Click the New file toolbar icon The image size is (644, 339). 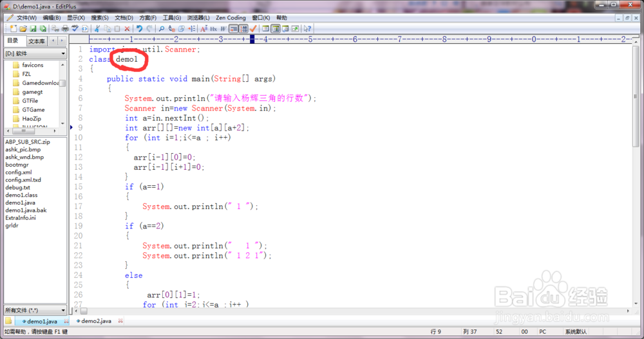pyautogui.click(x=14, y=28)
